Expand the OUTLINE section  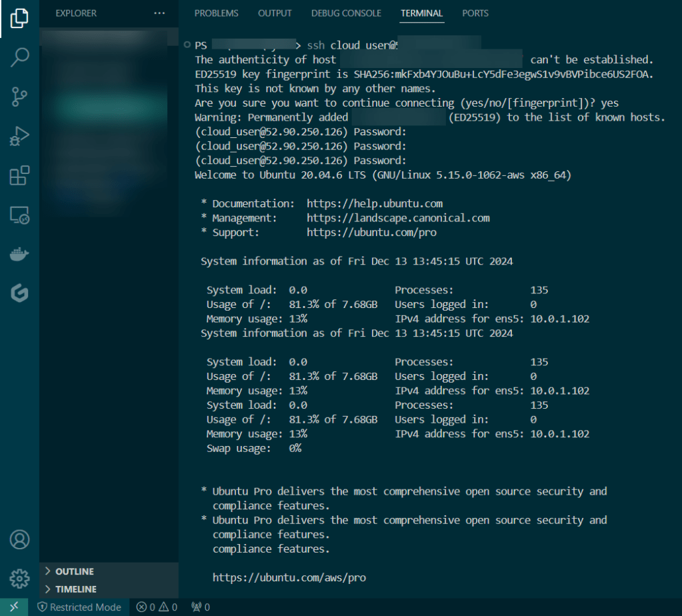(74, 571)
